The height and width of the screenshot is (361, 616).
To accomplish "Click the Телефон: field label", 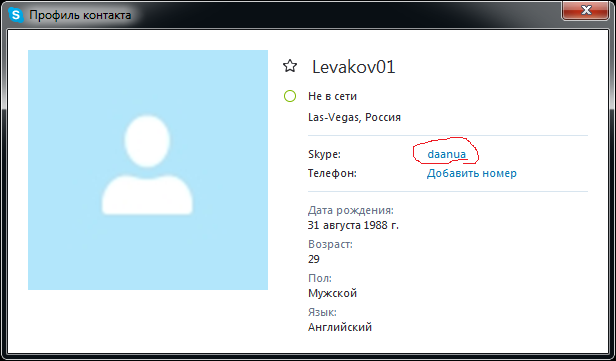I will [x=332, y=173].
